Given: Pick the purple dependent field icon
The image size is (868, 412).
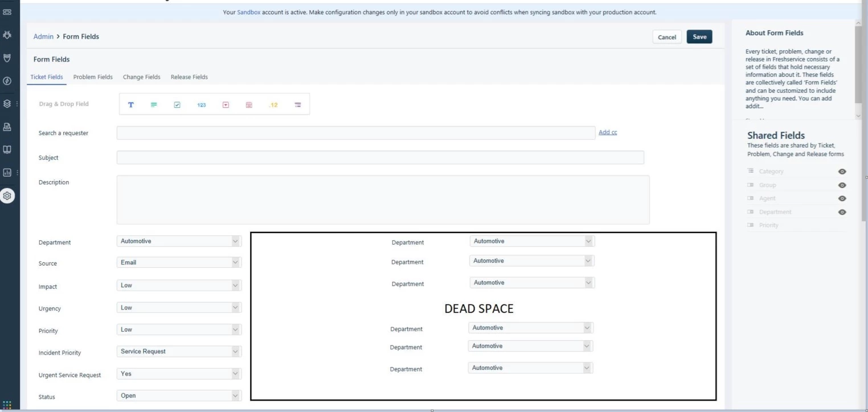Looking at the screenshot, I should click(x=297, y=105).
